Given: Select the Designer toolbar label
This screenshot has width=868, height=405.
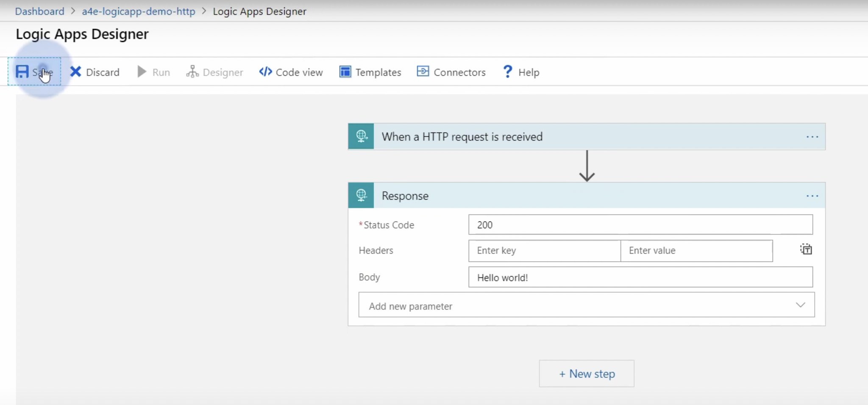Looking at the screenshot, I should coord(223,72).
